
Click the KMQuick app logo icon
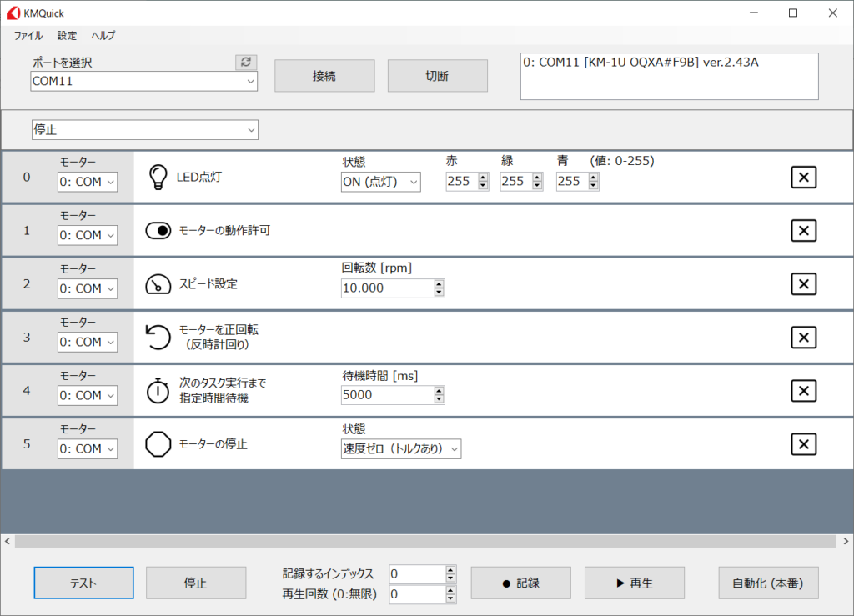(x=13, y=13)
